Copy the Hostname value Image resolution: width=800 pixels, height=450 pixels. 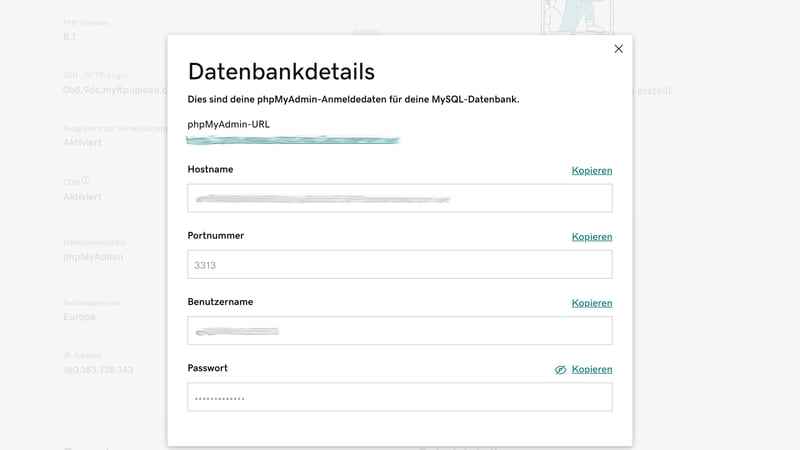(591, 171)
